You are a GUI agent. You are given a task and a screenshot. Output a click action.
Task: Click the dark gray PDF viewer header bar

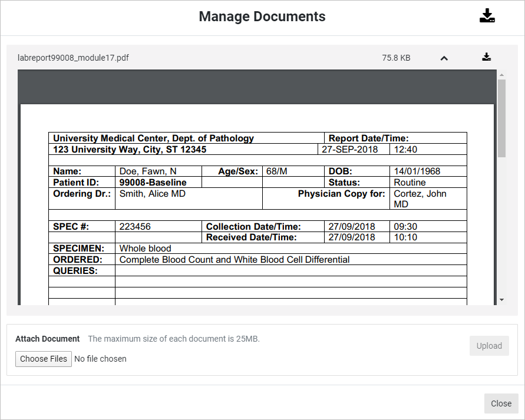tap(257, 88)
